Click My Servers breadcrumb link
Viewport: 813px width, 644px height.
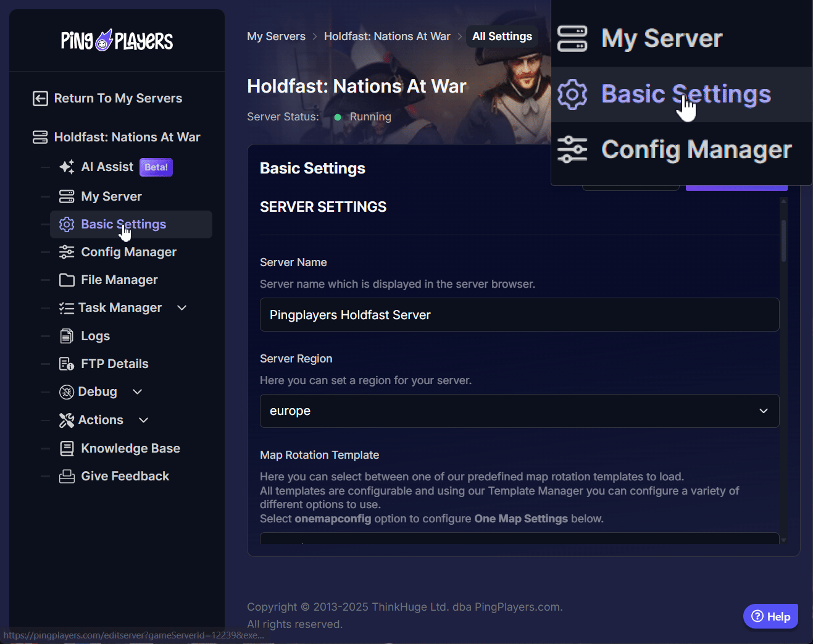pyautogui.click(x=277, y=36)
